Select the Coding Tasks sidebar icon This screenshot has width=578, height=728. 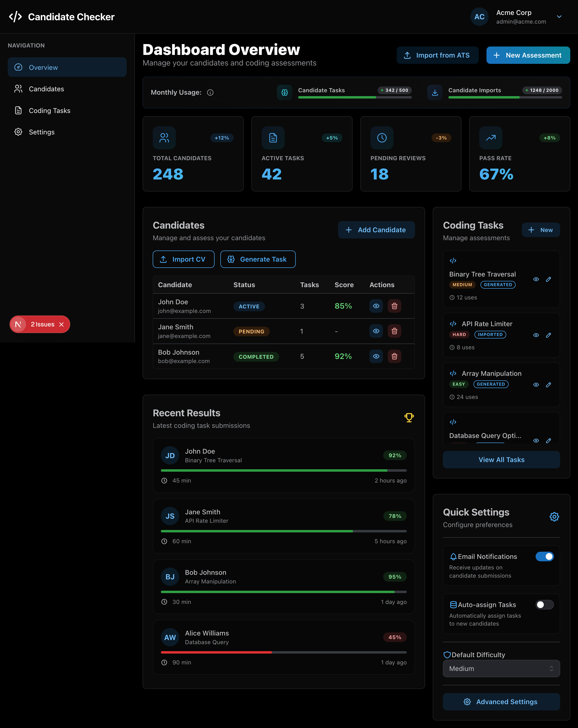click(19, 110)
